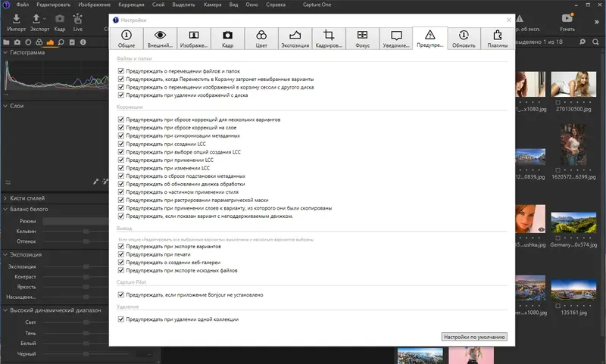Image resolution: width=606 pixels, height=364 pixels.
Task: Open the Фокус tab in Settings
Action: (363, 39)
